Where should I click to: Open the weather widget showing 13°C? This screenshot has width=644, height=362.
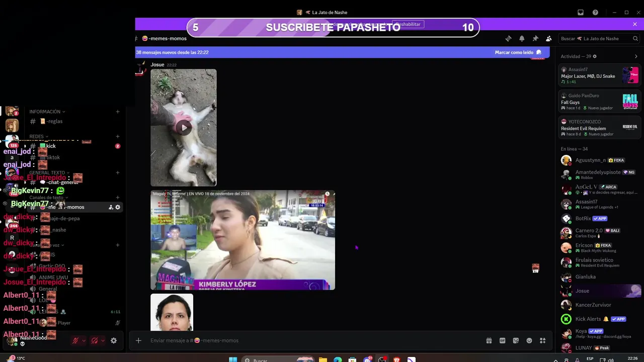[x=16, y=358]
